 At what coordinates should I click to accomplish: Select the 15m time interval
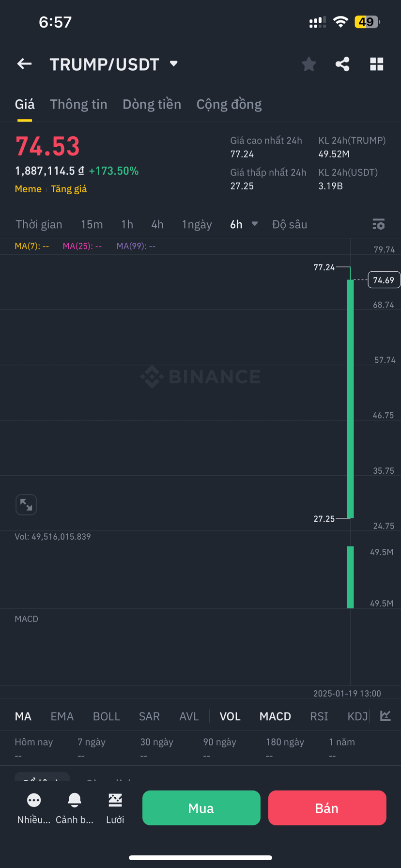pyautogui.click(x=92, y=224)
